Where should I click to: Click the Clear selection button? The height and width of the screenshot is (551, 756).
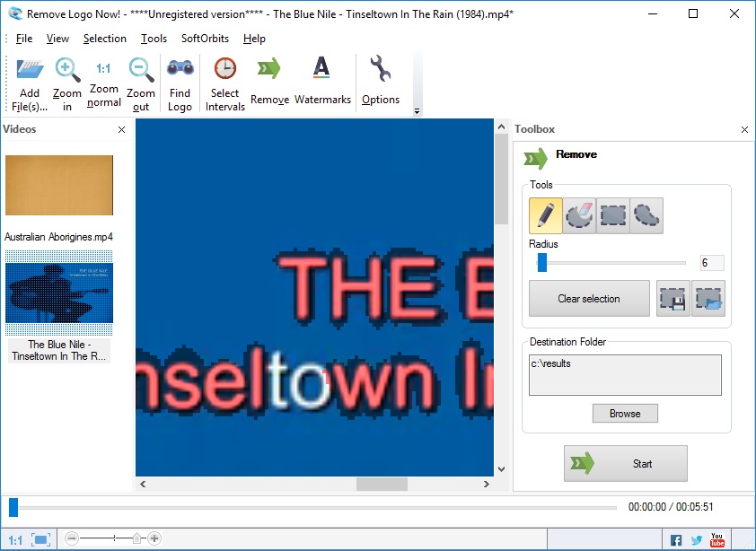589,299
